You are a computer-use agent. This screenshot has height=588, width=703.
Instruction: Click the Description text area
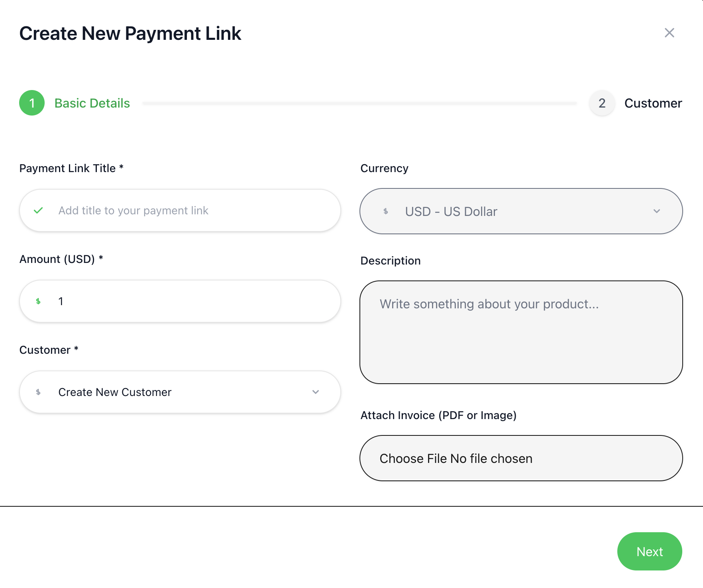point(521,332)
